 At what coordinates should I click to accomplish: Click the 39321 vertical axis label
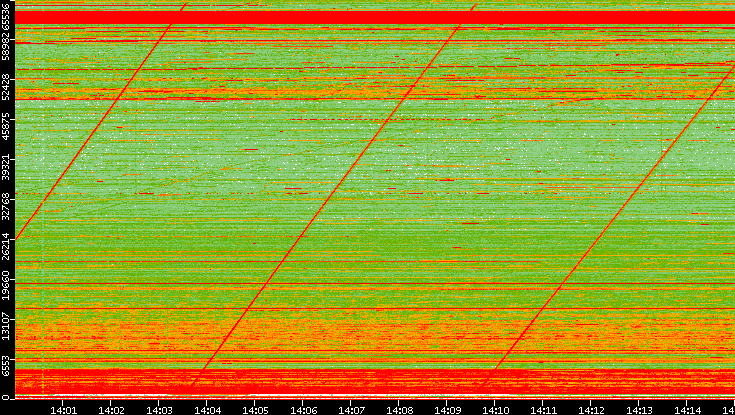coord(5,166)
